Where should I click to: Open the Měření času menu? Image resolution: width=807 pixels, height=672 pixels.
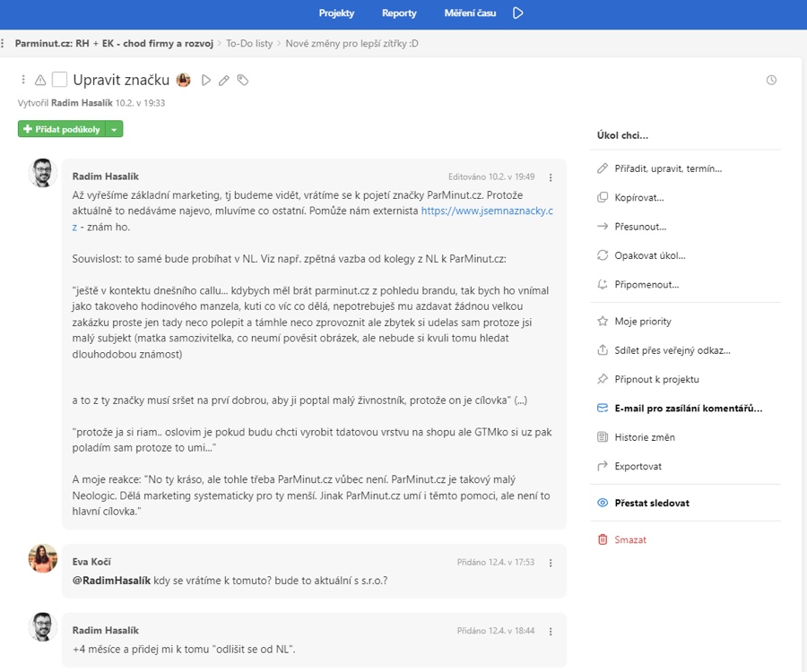pyautogui.click(x=470, y=13)
